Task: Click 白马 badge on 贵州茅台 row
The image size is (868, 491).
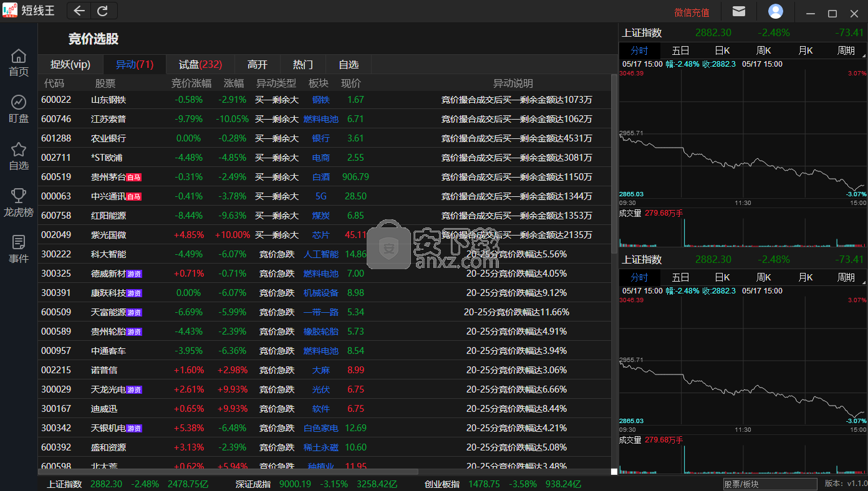Action: click(134, 177)
